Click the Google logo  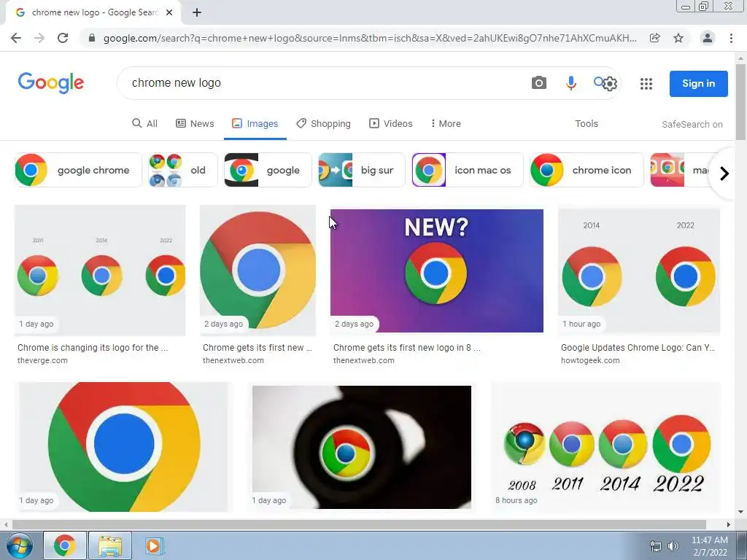pyautogui.click(x=51, y=83)
